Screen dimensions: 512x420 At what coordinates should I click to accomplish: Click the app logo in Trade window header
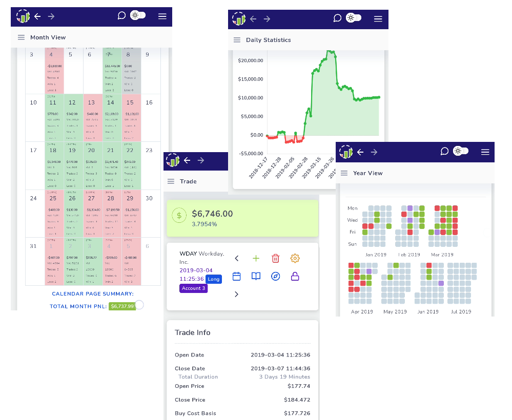click(x=173, y=160)
